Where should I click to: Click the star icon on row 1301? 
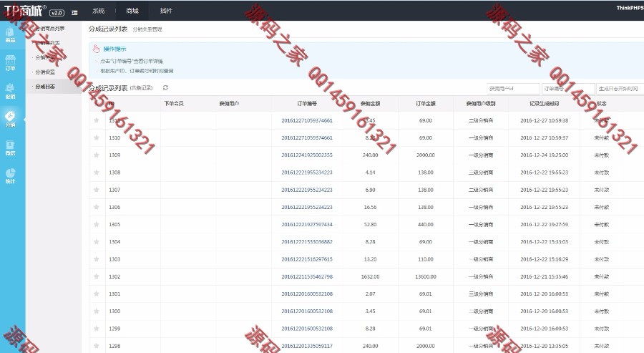[x=97, y=294]
